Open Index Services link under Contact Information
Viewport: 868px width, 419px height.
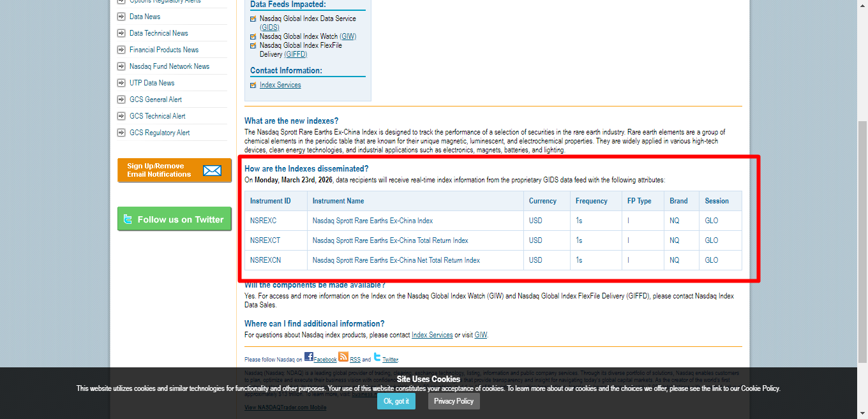click(x=280, y=85)
